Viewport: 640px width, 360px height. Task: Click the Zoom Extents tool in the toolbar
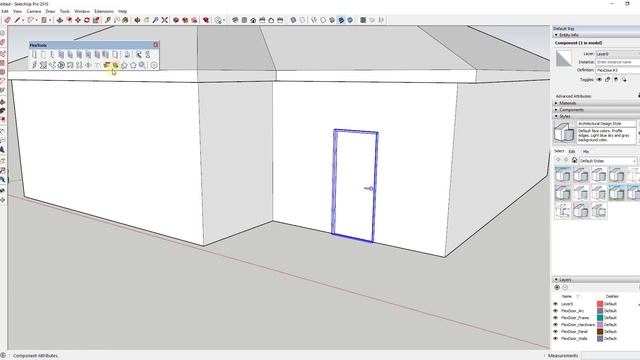tap(164, 20)
